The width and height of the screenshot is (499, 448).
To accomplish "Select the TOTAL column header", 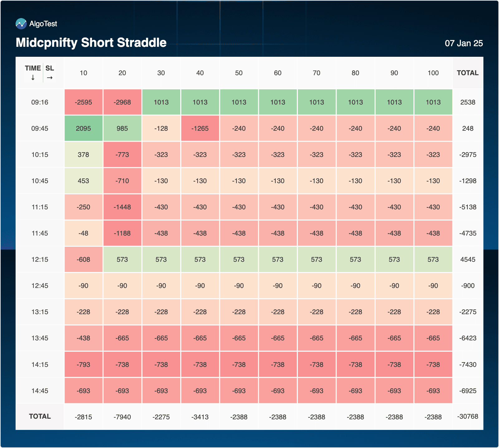I will click(468, 73).
